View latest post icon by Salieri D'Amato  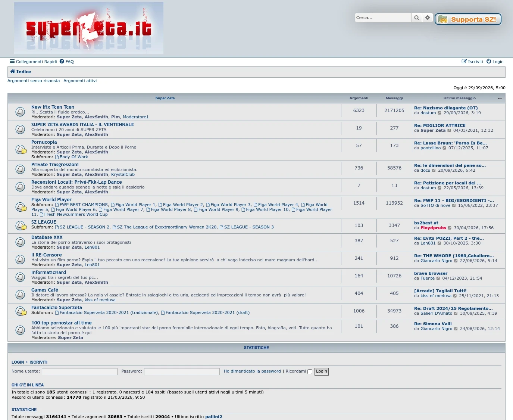click(456, 314)
